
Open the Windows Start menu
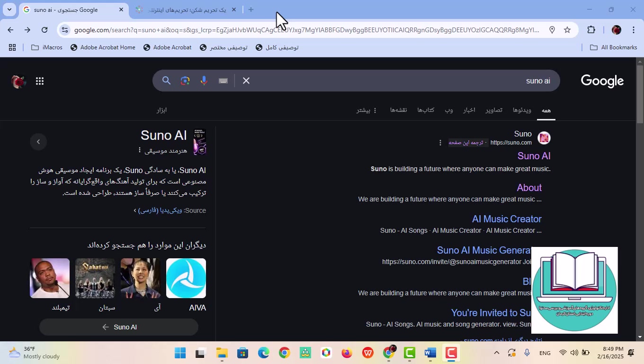pos(180,353)
